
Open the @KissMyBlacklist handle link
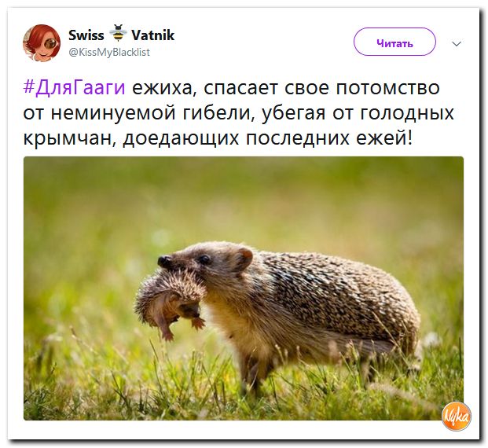[109, 52]
